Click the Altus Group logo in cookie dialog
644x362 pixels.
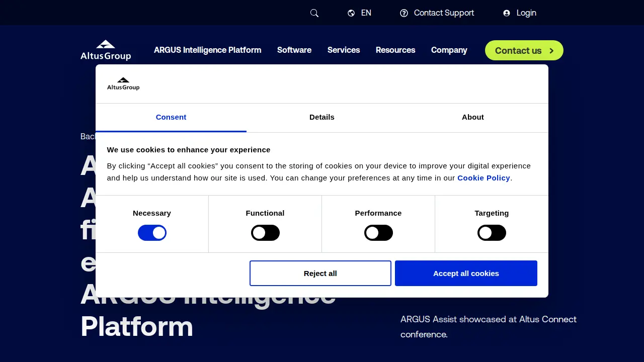[x=123, y=84]
